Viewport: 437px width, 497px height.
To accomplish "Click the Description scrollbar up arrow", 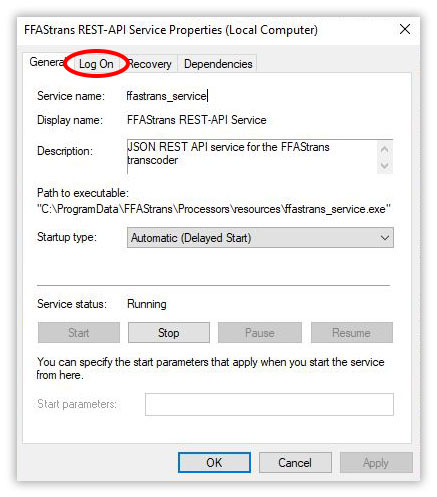I will (x=385, y=149).
